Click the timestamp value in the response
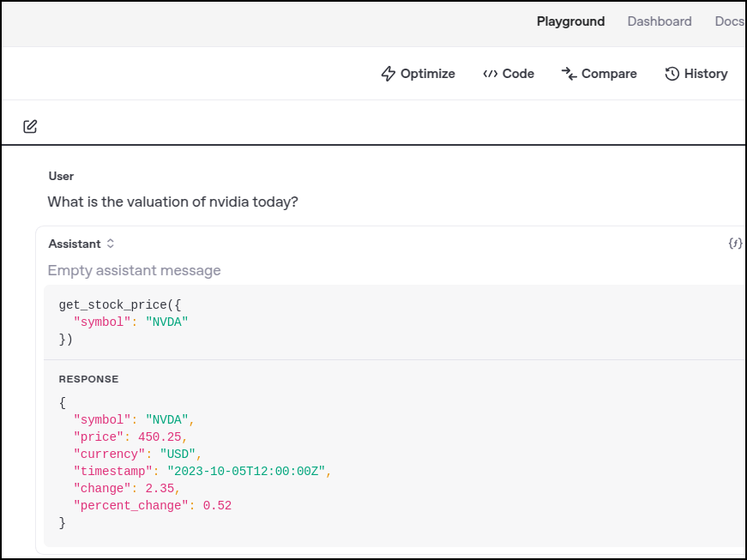The width and height of the screenshot is (747, 560). 246,471
